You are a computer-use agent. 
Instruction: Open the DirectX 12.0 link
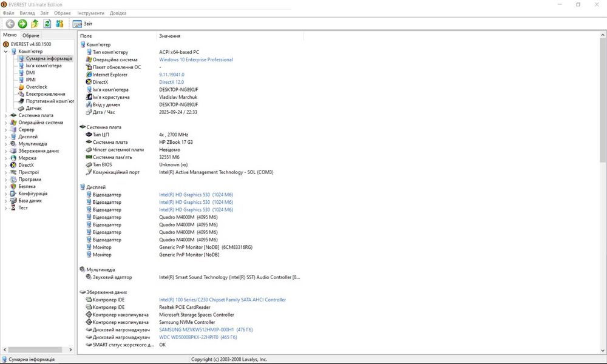pyautogui.click(x=172, y=82)
